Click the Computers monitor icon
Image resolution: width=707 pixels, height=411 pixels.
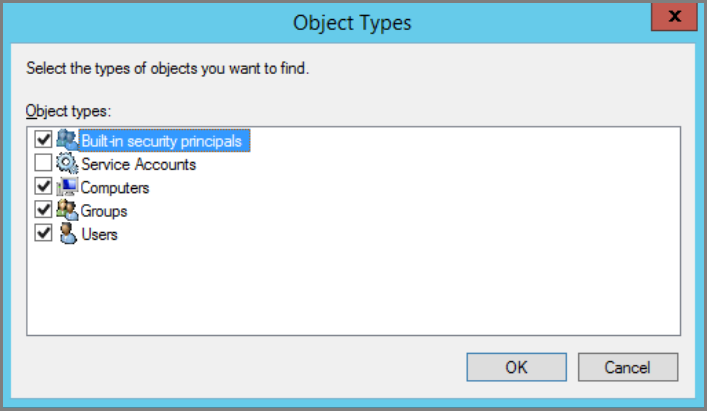67,187
